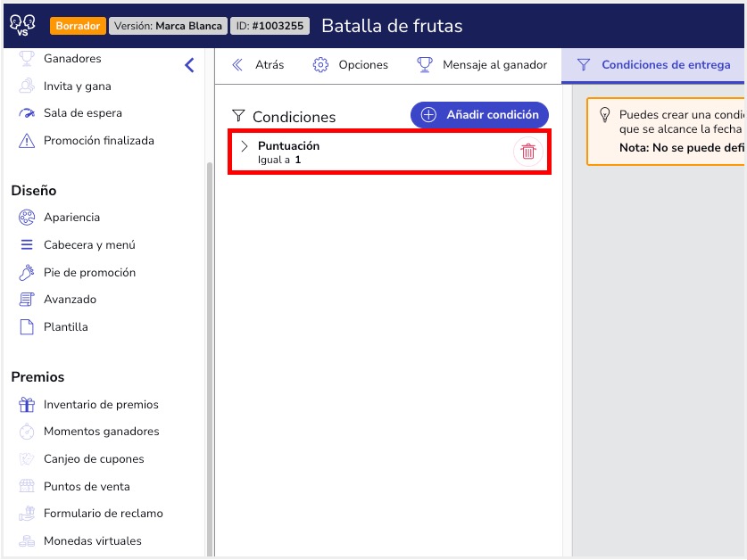This screenshot has height=560, width=747.
Task: Expand the Puntuación condition row
Action: [x=245, y=146]
